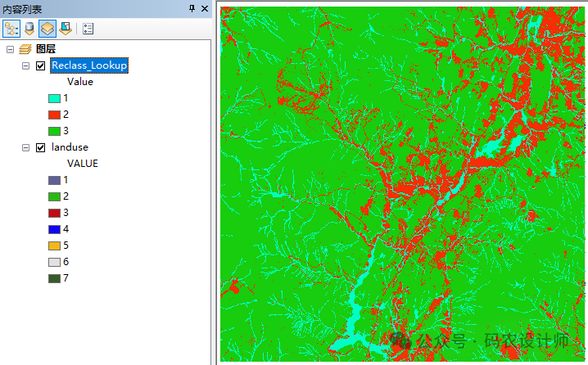This screenshot has height=365, width=588.
Task: Click List By Drawing Order icon
Action: 11,29
